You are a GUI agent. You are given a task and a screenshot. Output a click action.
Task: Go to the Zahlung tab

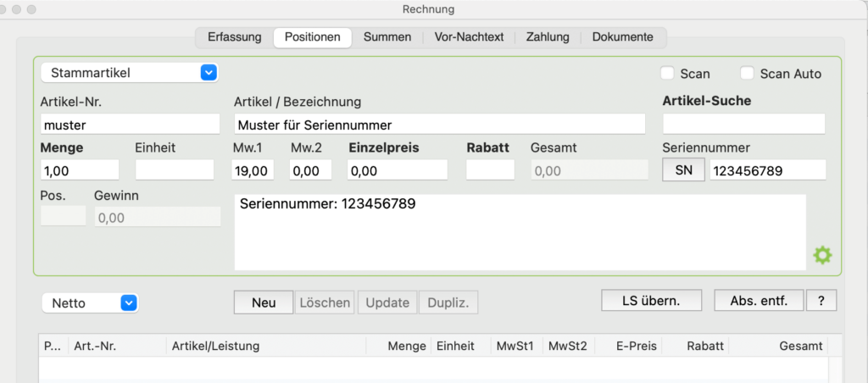[548, 37]
